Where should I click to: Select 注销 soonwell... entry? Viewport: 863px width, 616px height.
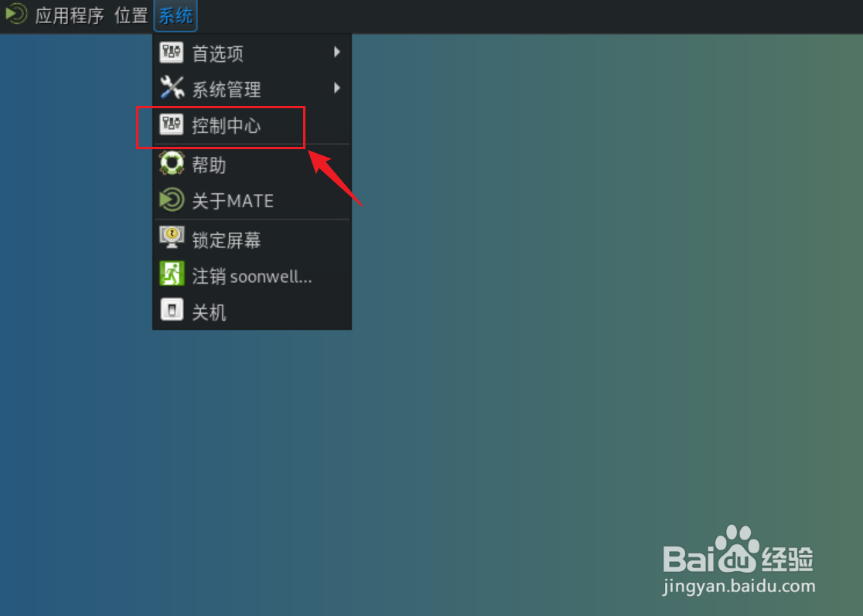[252, 275]
